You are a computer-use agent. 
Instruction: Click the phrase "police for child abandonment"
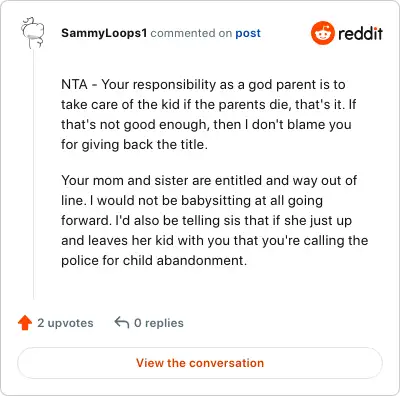coord(153,261)
